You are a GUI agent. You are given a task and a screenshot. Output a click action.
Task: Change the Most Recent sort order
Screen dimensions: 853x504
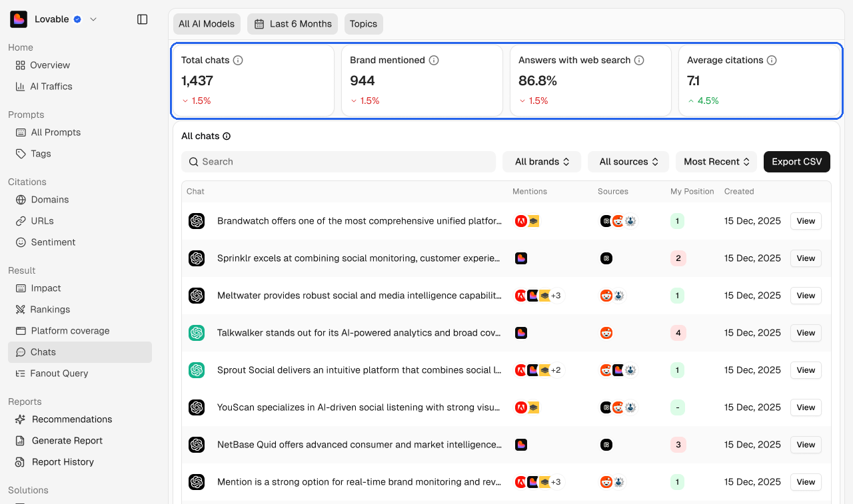pos(716,162)
